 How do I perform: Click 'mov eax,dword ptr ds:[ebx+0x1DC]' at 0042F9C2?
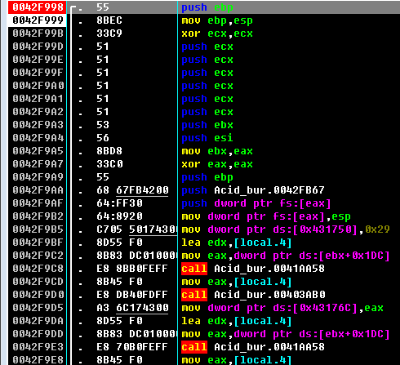[x=286, y=255]
